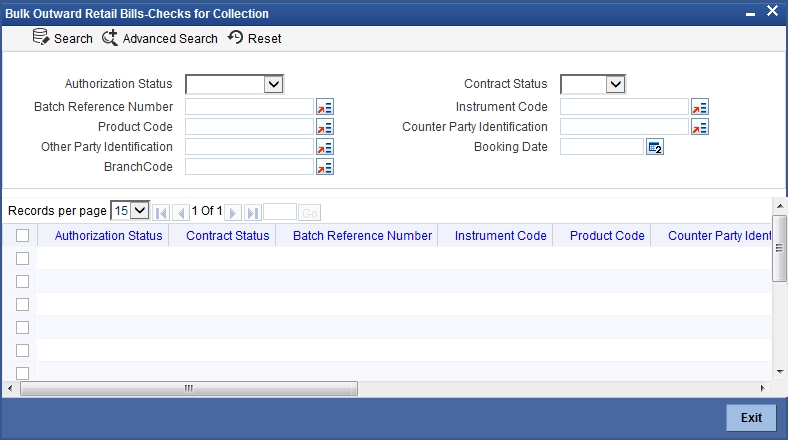Screen dimensions: 788x440
Task: Go to last page of records
Action: coord(253,213)
